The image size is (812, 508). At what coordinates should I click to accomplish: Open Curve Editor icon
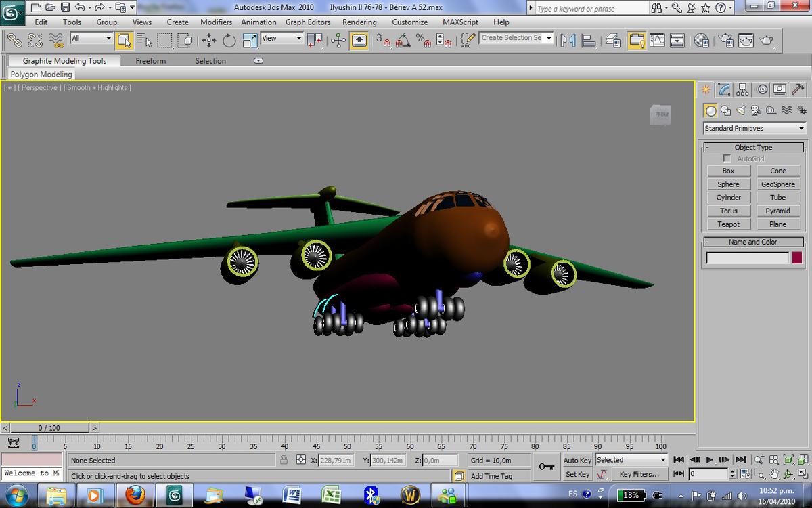click(x=657, y=41)
